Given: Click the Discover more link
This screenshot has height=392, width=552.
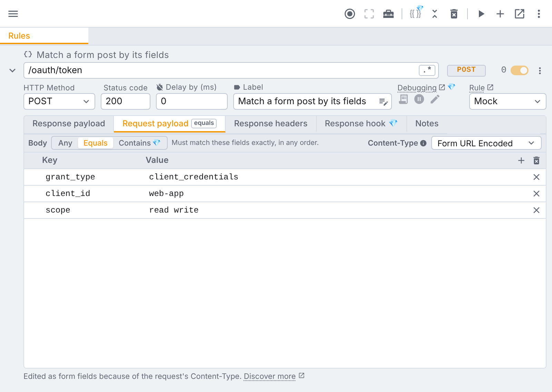Looking at the screenshot, I should click(270, 376).
